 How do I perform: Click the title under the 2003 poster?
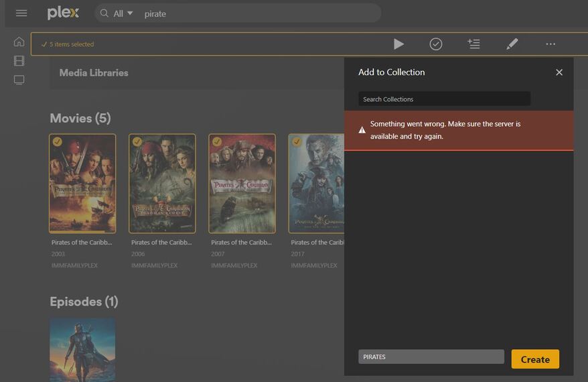tap(82, 243)
